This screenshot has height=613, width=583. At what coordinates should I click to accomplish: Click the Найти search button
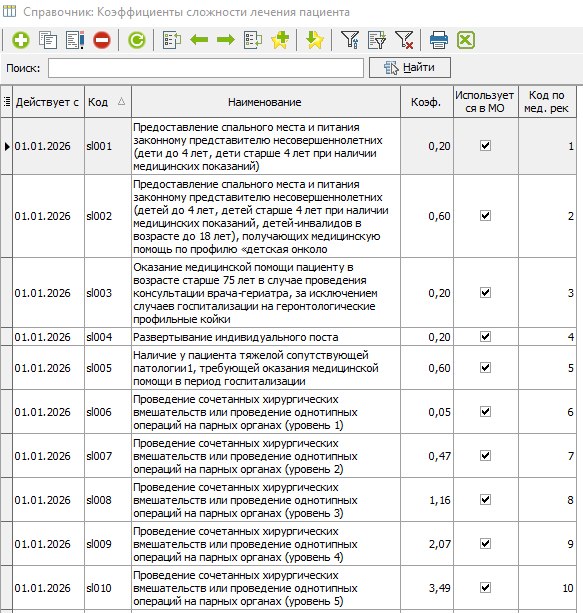coord(410,68)
